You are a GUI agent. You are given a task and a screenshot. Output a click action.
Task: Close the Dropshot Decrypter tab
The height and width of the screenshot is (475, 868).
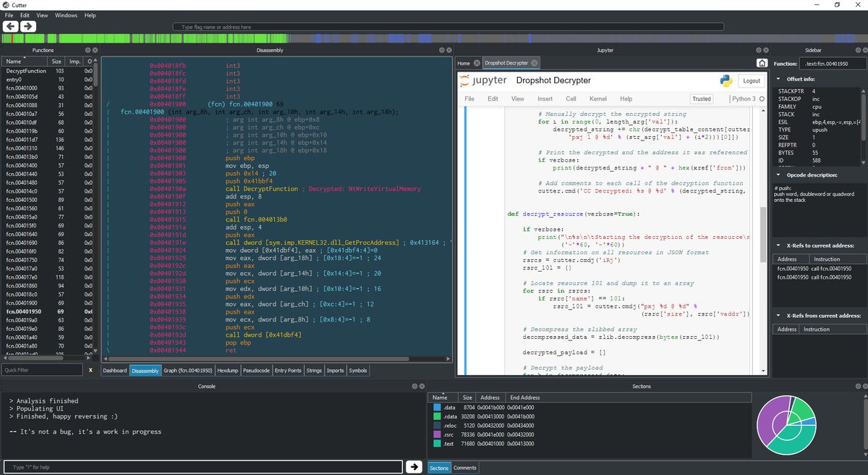click(534, 63)
